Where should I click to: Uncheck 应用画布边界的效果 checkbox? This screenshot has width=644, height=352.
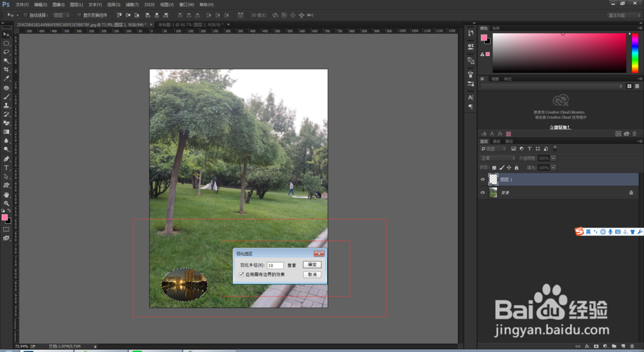click(241, 274)
